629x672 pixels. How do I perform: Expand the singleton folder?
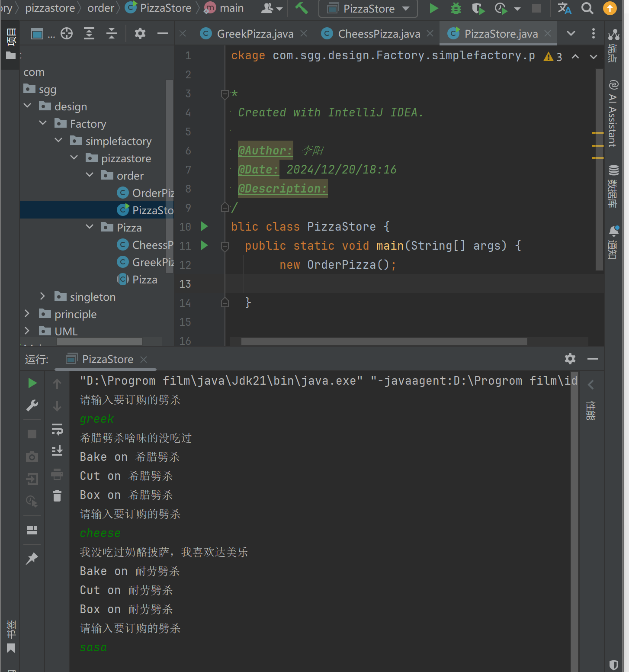42,296
